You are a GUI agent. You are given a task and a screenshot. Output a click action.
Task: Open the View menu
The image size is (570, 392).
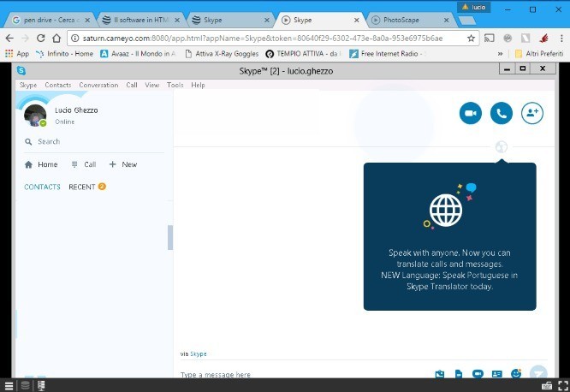click(152, 86)
